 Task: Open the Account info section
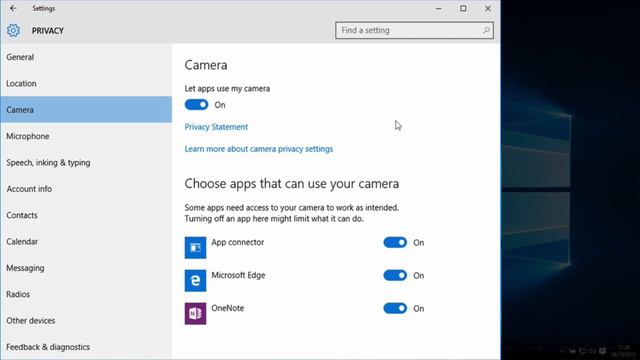86,189
